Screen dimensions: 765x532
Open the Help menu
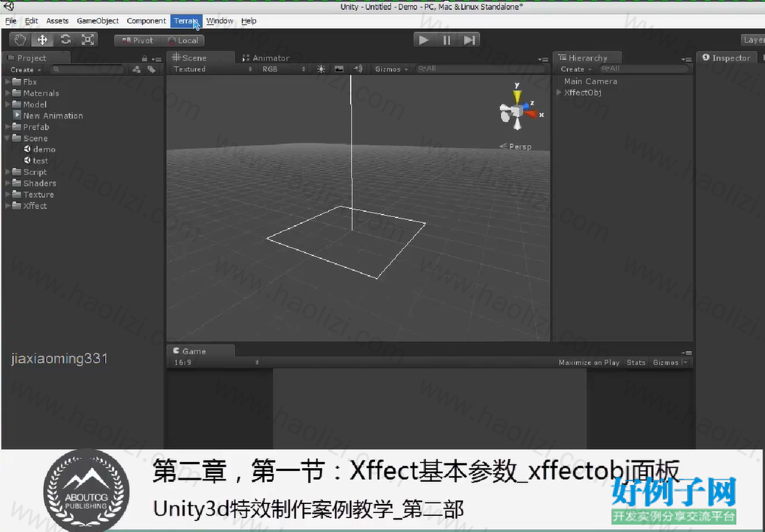click(249, 21)
